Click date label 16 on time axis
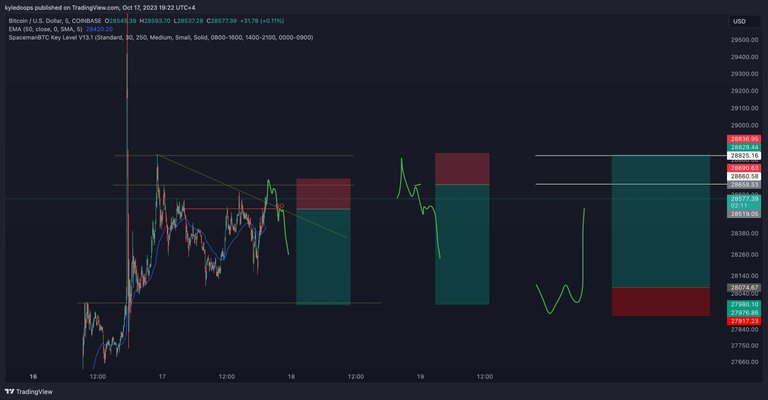Screen dimensions: 768x400 point(33,376)
